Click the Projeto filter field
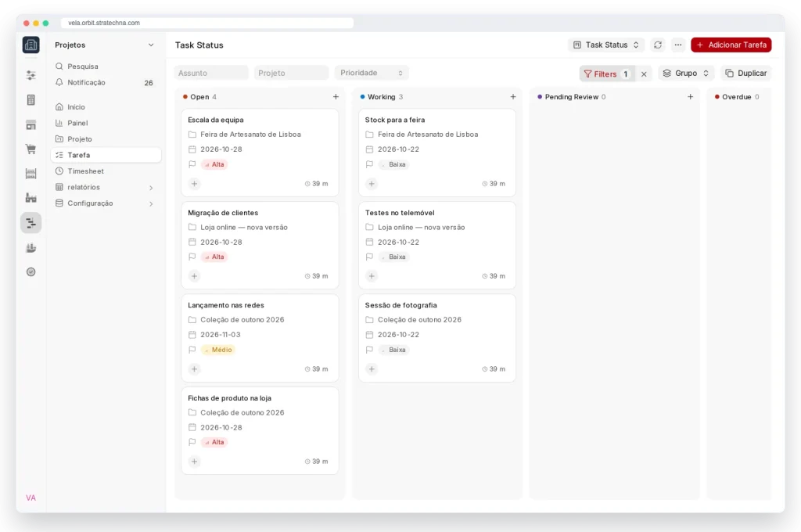801x532 pixels. pyautogui.click(x=291, y=73)
